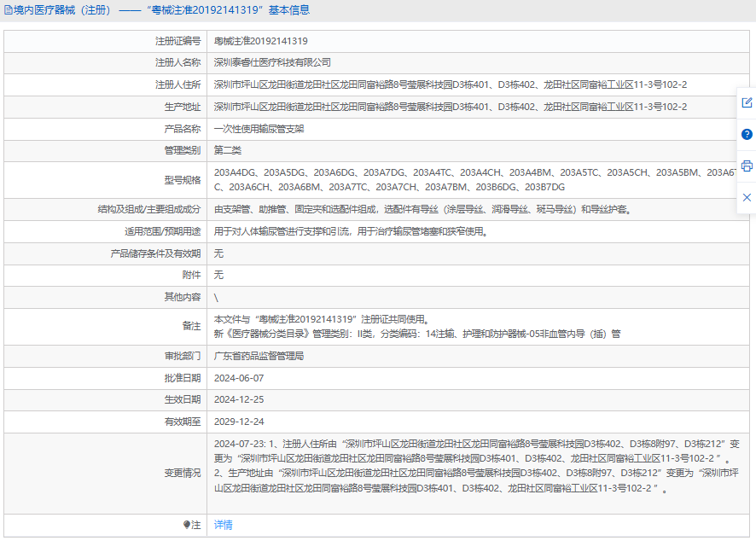Click the edit/feedback icon in side panel
This screenshot has height=541, width=756.
[x=747, y=102]
